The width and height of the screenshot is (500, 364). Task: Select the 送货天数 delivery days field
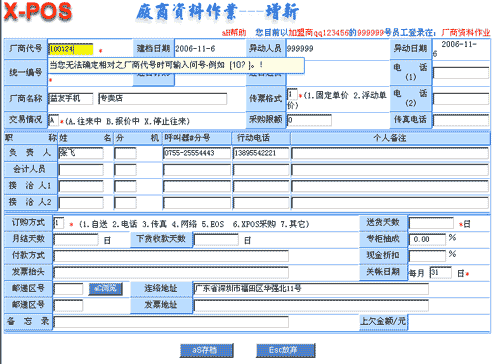pyautogui.click(x=431, y=223)
